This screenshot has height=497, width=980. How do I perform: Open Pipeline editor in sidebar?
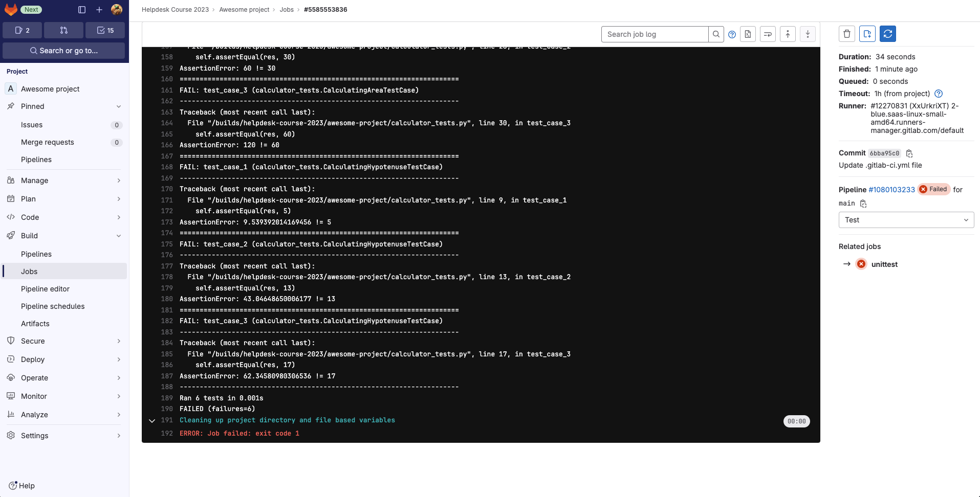45,289
